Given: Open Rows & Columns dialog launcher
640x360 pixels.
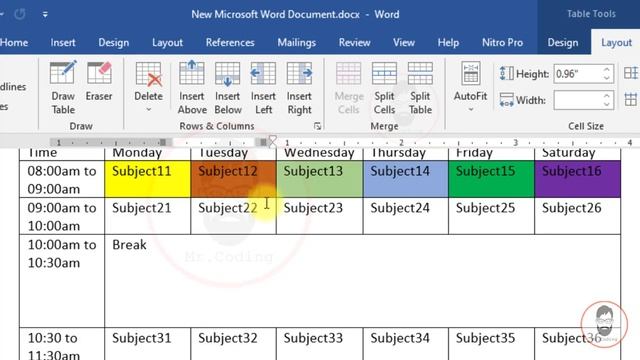Looking at the screenshot, I should click(x=317, y=126).
